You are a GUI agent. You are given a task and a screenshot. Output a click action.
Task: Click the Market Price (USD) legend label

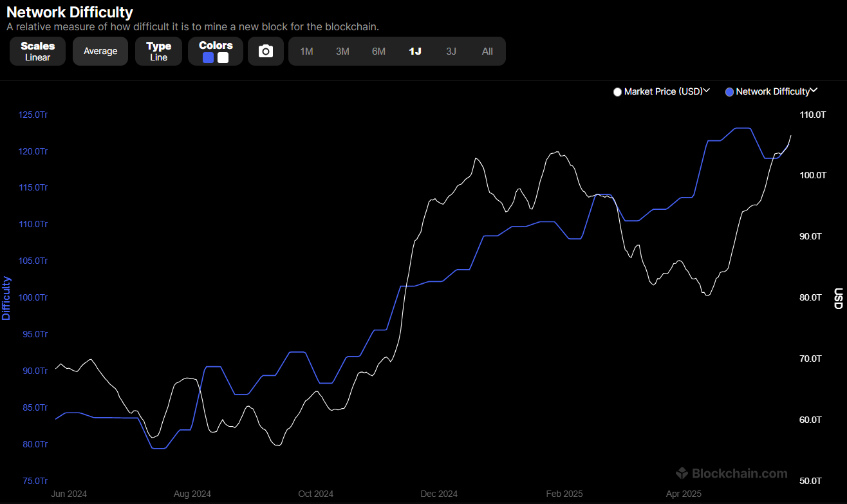pos(663,92)
